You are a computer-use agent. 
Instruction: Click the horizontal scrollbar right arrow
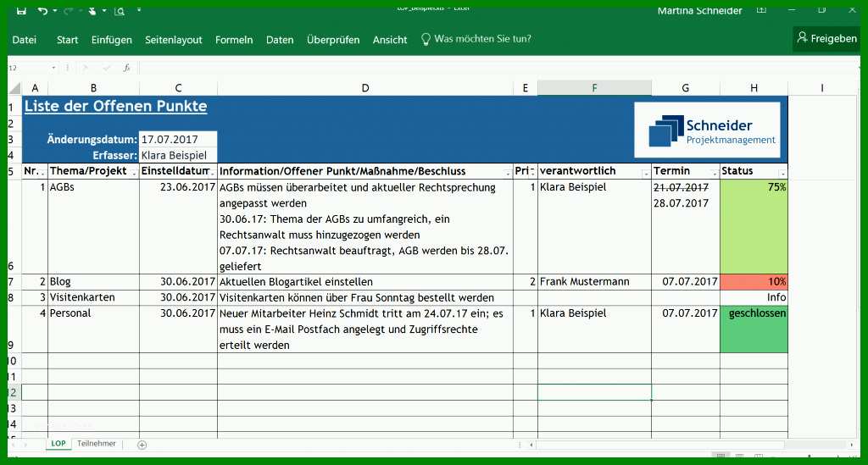point(851,445)
